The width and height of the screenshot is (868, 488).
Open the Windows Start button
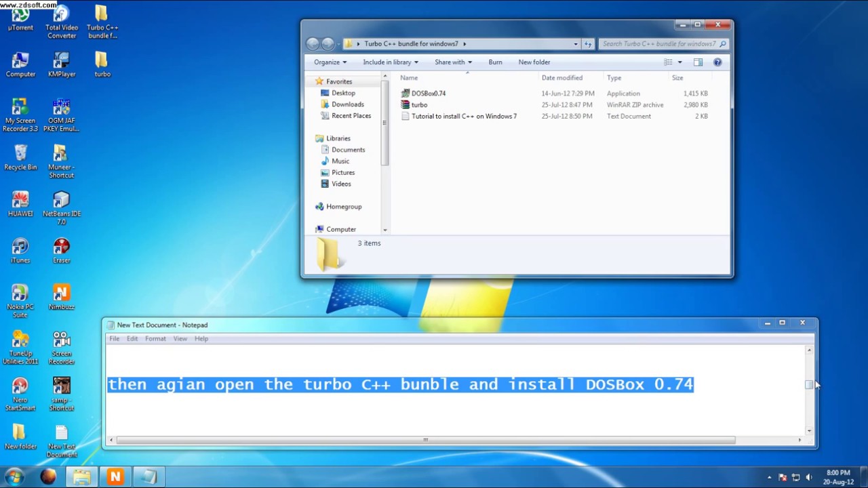tap(14, 476)
